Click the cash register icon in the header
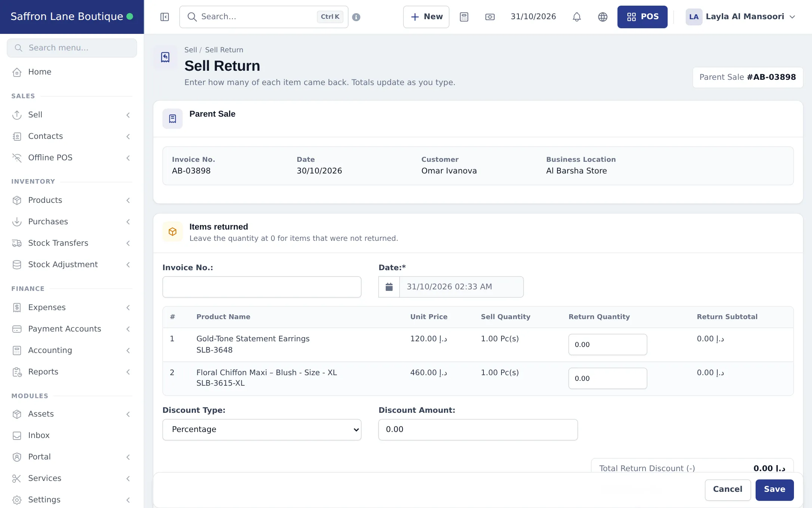 [x=490, y=17]
